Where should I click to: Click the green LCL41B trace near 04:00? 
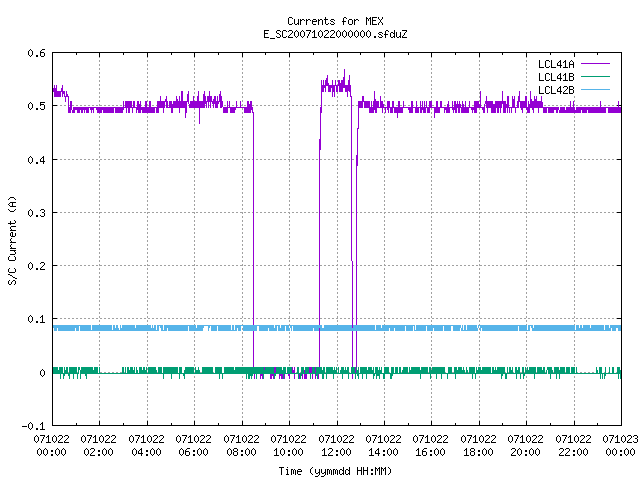(x=147, y=371)
